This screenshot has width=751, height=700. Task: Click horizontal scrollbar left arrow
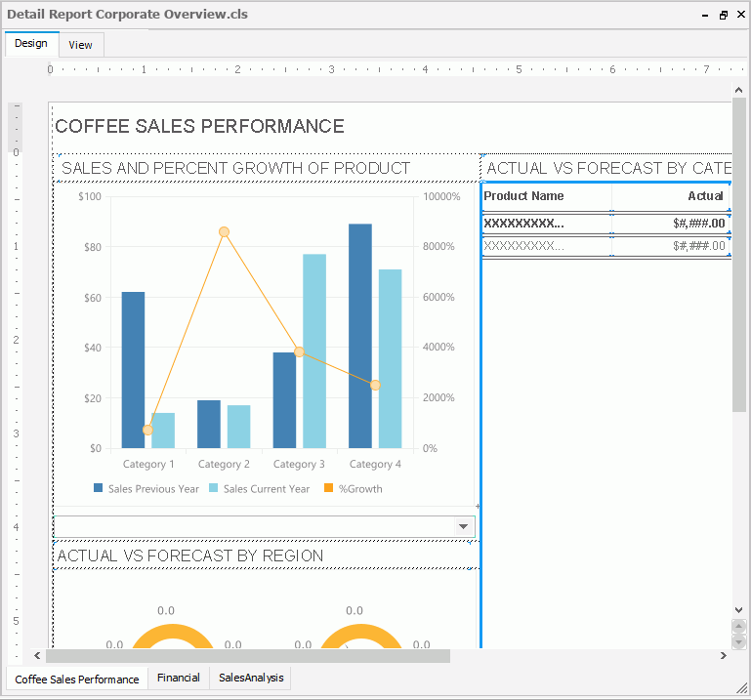pyautogui.click(x=38, y=656)
